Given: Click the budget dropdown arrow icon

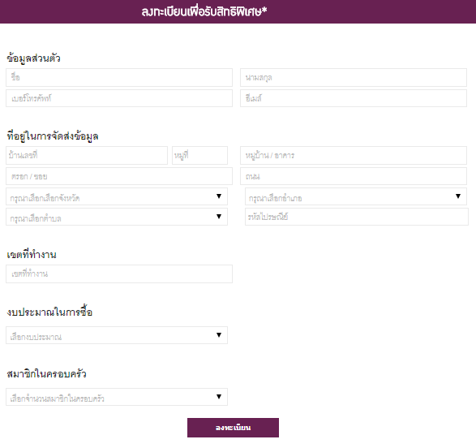Looking at the screenshot, I should (219, 334).
